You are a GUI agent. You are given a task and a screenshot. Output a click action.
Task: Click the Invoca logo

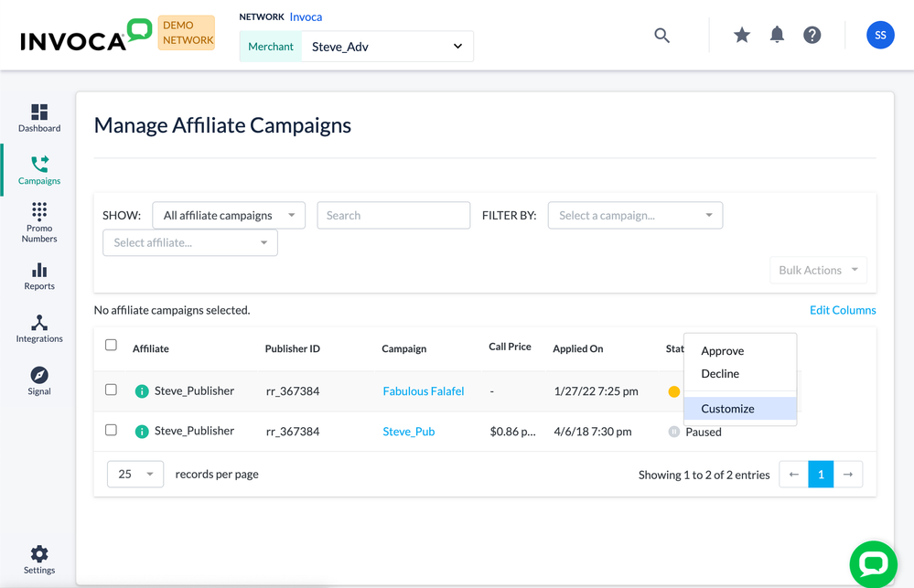point(85,35)
